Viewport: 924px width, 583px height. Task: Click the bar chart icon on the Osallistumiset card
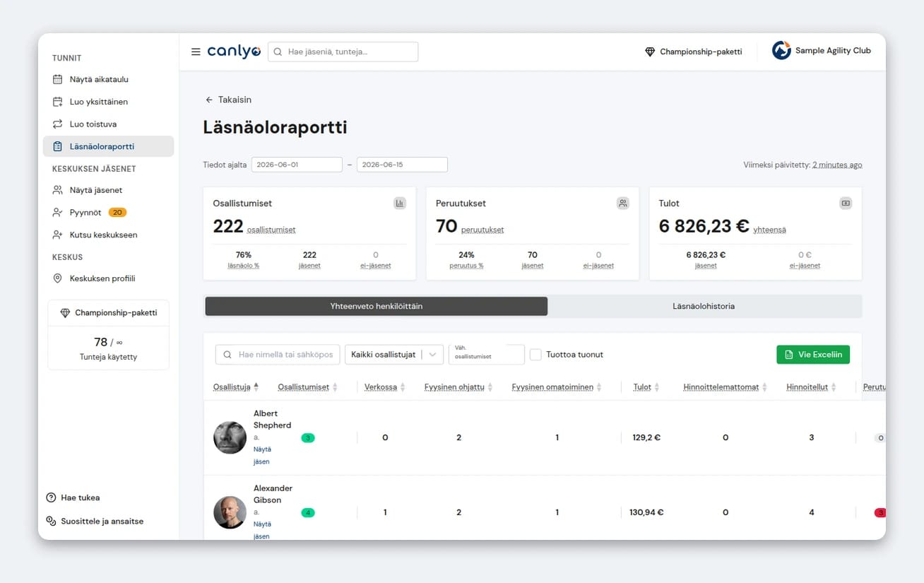400,204
